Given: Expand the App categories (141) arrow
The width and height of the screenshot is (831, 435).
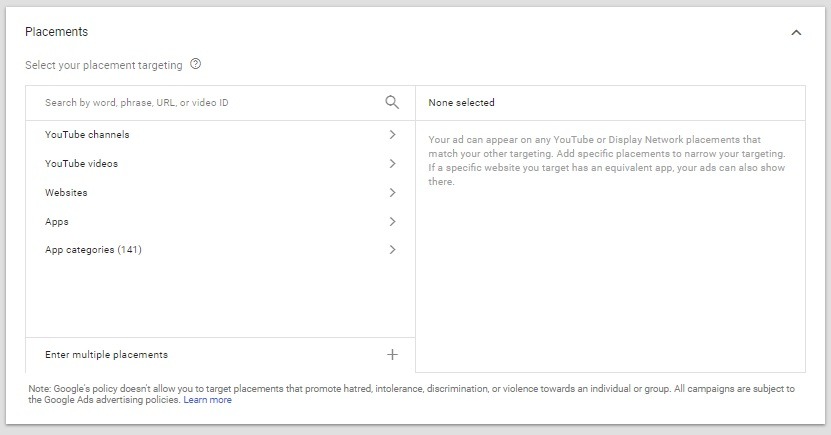Looking at the screenshot, I should 392,250.
